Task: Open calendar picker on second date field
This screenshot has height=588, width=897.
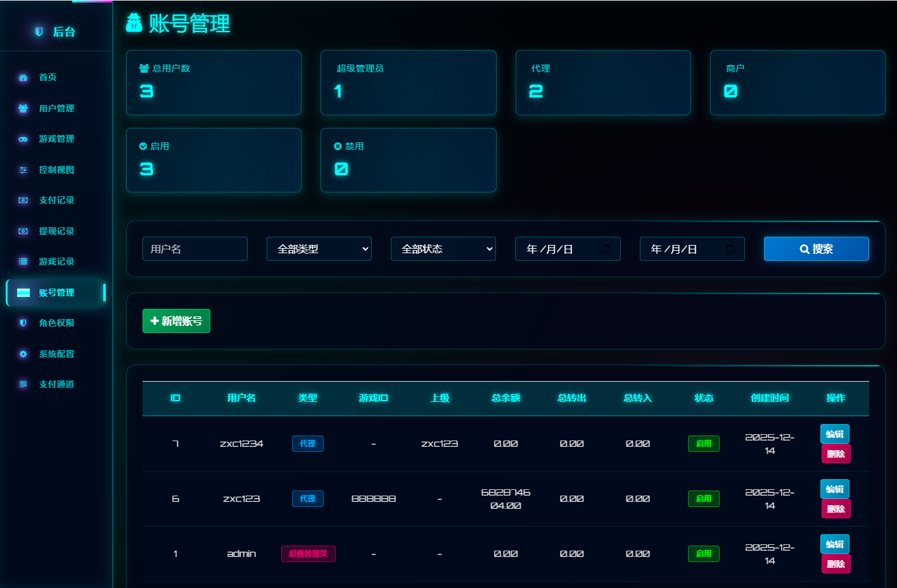Action: click(x=730, y=249)
